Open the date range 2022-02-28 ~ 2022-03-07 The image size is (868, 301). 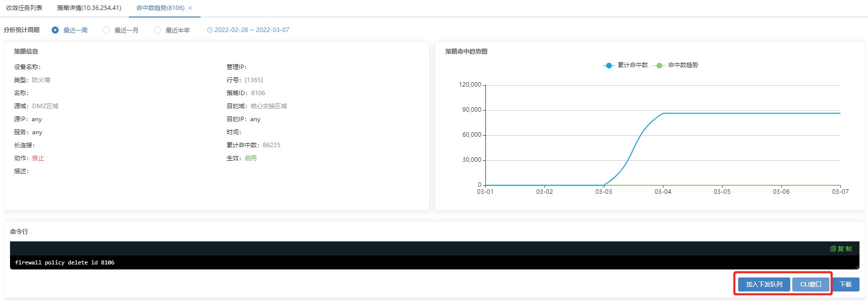[x=252, y=30]
